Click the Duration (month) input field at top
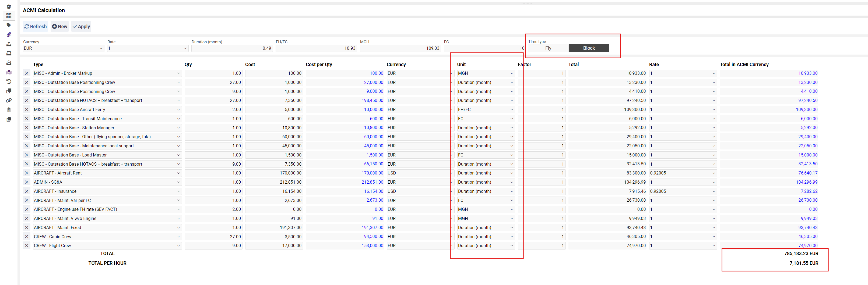 pos(232,48)
